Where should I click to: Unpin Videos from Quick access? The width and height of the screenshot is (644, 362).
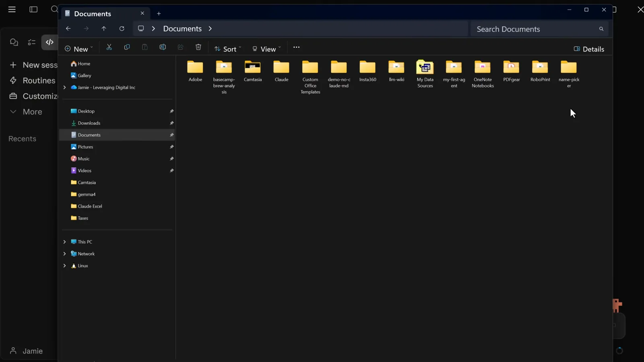171,171
